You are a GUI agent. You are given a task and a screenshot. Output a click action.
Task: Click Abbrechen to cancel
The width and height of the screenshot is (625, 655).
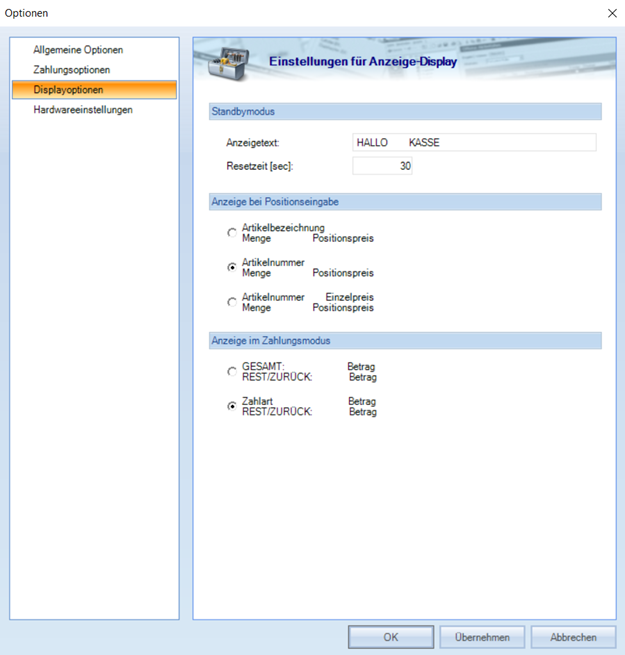[573, 637]
